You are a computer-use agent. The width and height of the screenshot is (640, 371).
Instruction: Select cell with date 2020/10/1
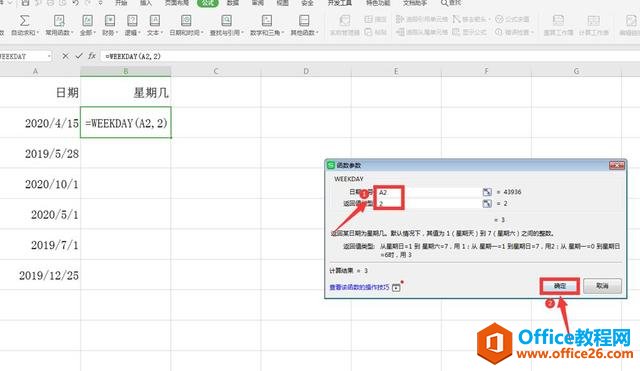(40, 184)
